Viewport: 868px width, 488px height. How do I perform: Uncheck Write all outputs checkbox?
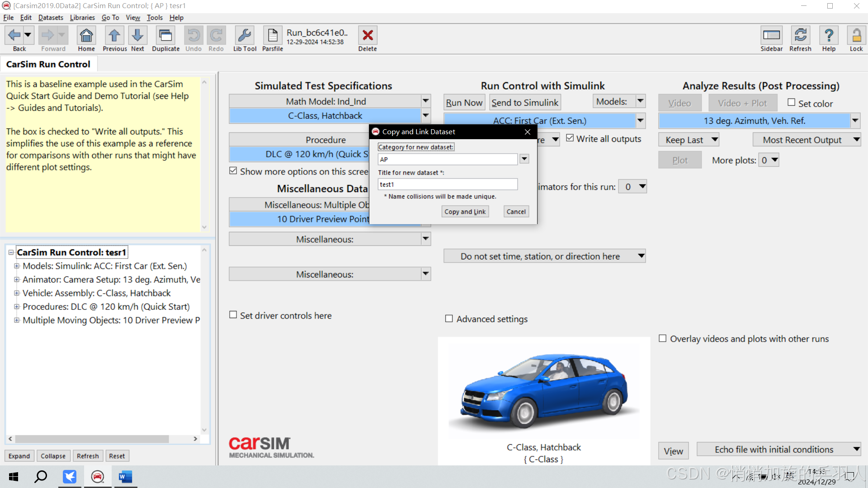570,138
